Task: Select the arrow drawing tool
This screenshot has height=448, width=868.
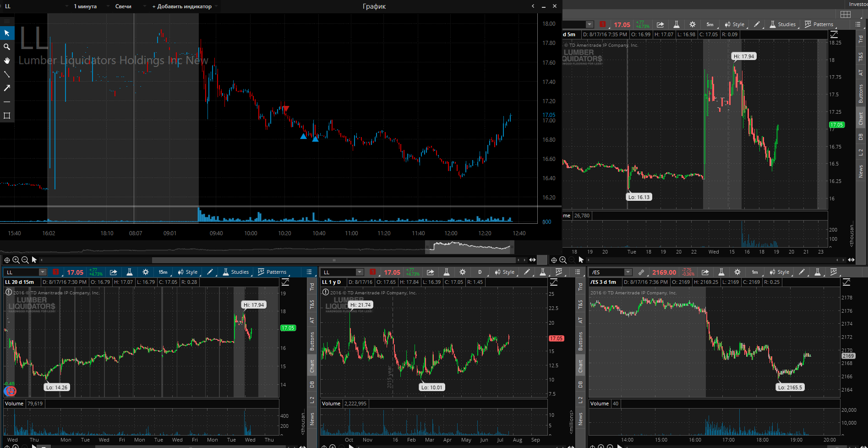Action: 7,88
